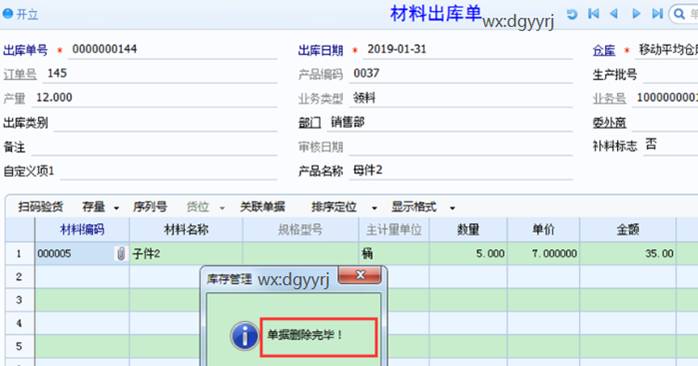Click the empty 生产批号 field
The image size is (698, 366).
click(670, 74)
